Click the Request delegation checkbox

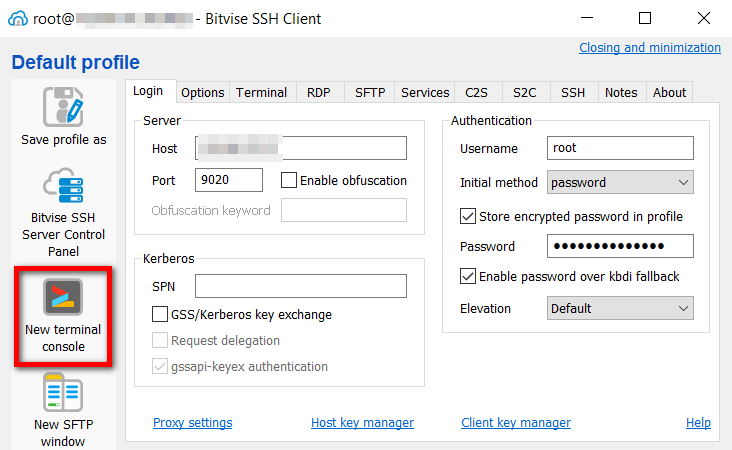click(160, 340)
